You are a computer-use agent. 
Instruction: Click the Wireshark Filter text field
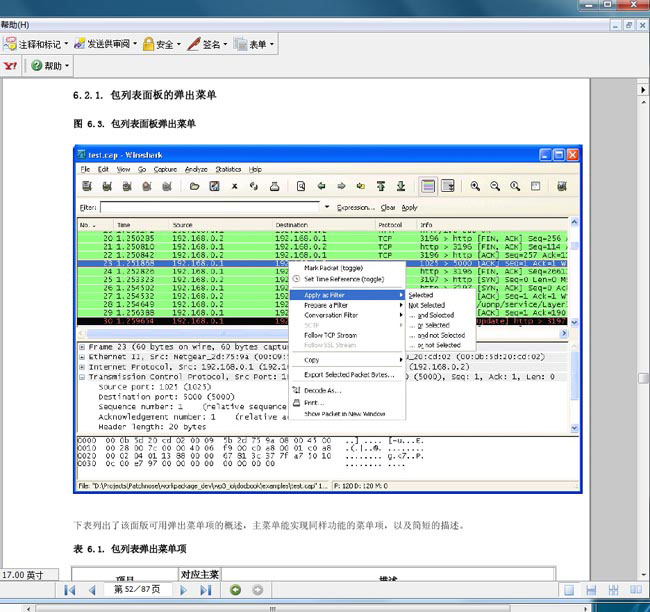pyautogui.click(x=210, y=207)
